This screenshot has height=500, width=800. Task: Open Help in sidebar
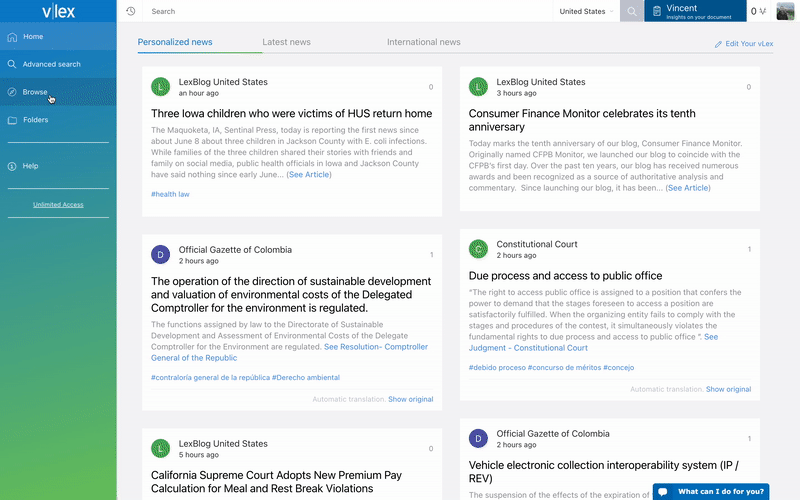[x=58, y=166]
